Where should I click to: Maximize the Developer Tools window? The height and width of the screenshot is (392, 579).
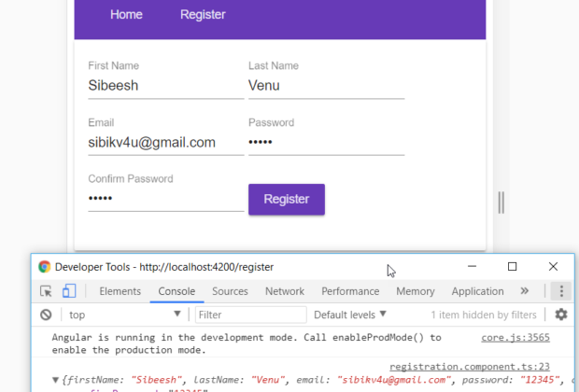point(512,267)
